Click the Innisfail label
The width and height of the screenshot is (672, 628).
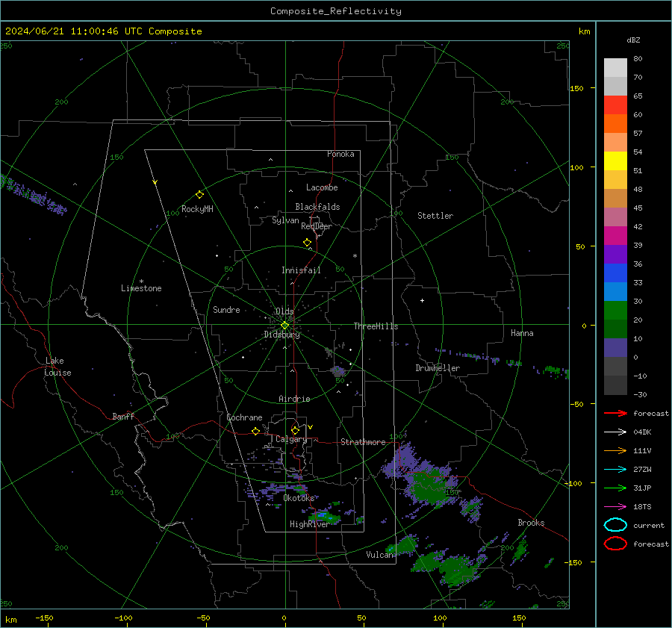tap(301, 270)
